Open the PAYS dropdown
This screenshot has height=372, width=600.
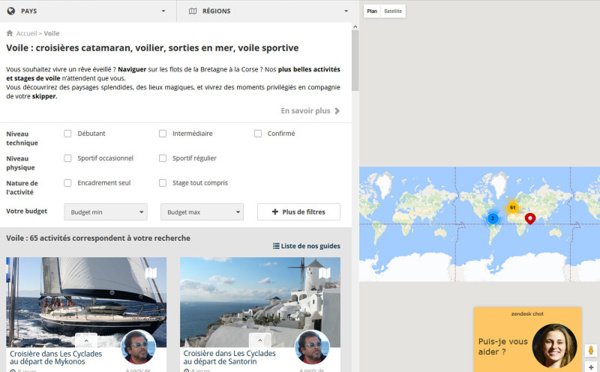coord(88,11)
